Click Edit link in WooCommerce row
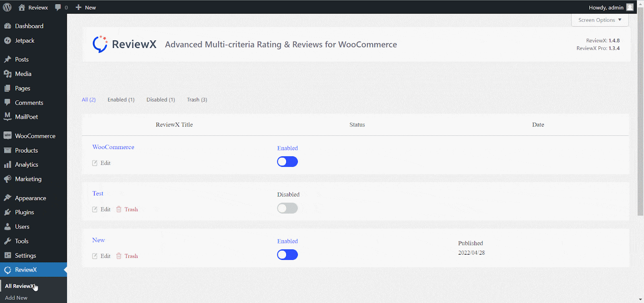 click(105, 163)
